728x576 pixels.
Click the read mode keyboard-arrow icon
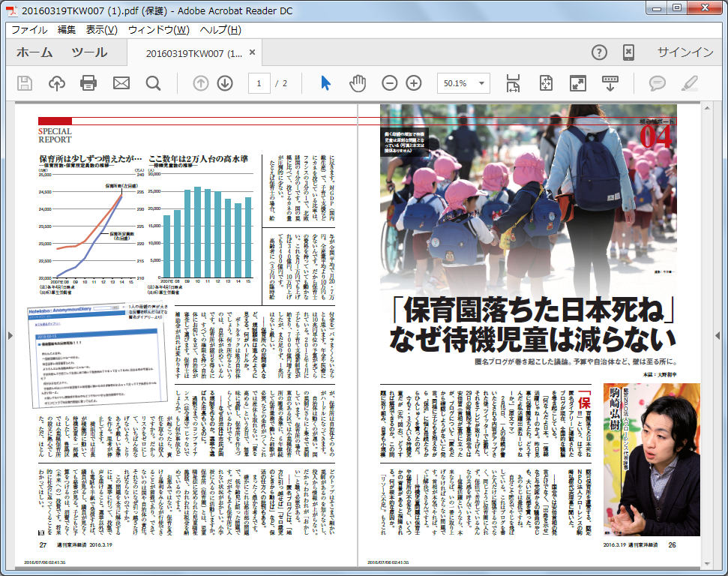610,83
